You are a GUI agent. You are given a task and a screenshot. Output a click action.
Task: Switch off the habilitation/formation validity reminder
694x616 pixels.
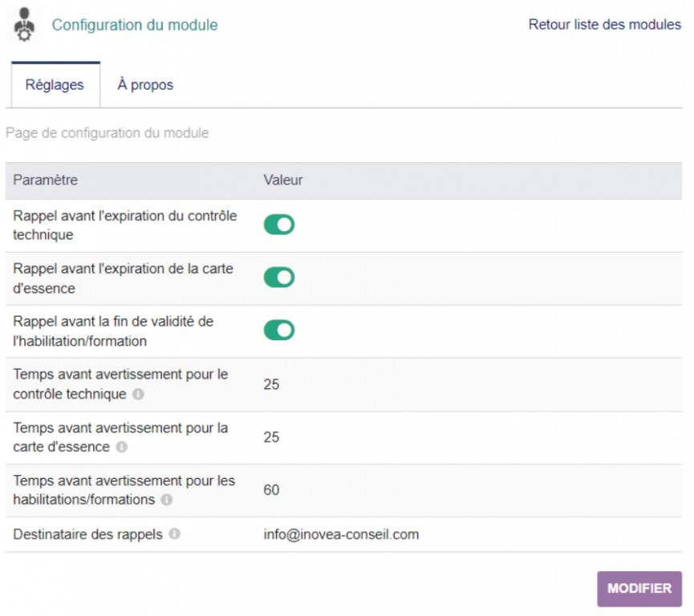(x=279, y=330)
